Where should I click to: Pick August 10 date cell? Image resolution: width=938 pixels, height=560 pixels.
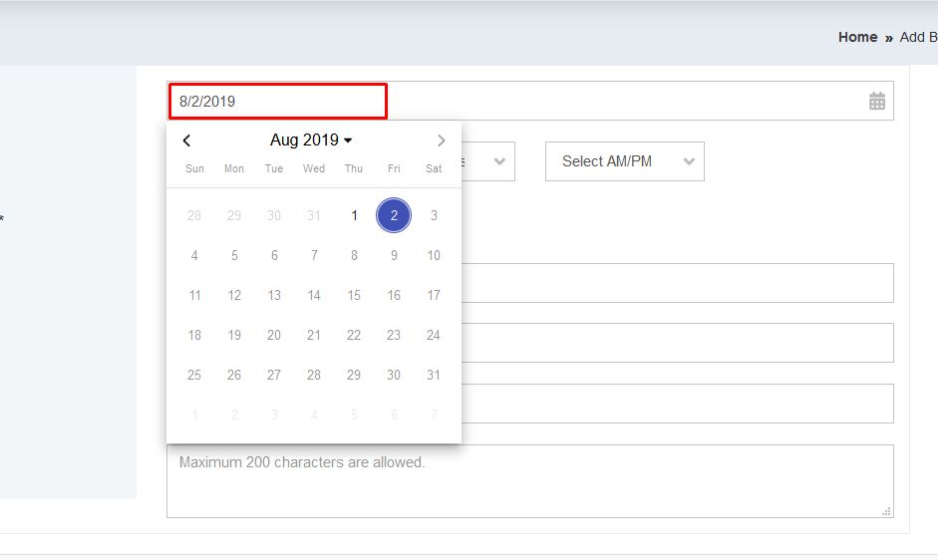click(x=434, y=255)
